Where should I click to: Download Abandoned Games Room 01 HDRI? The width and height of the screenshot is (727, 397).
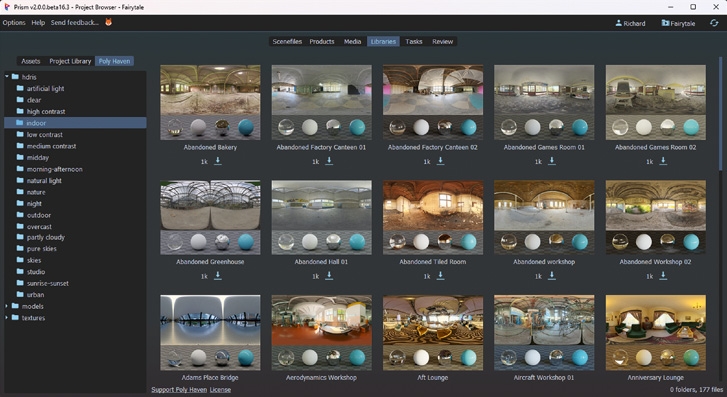pos(552,160)
